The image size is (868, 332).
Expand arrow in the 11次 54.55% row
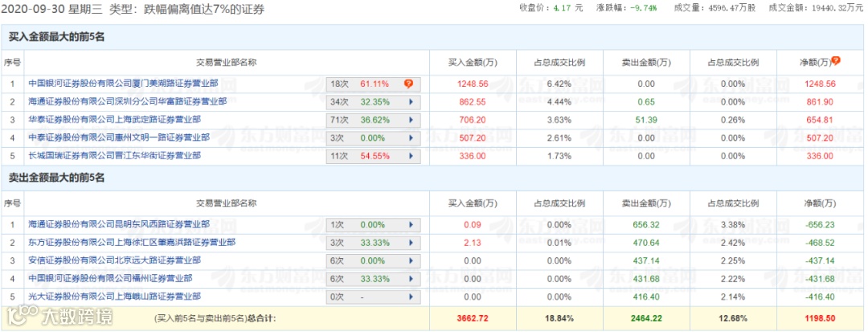pyautogui.click(x=411, y=156)
